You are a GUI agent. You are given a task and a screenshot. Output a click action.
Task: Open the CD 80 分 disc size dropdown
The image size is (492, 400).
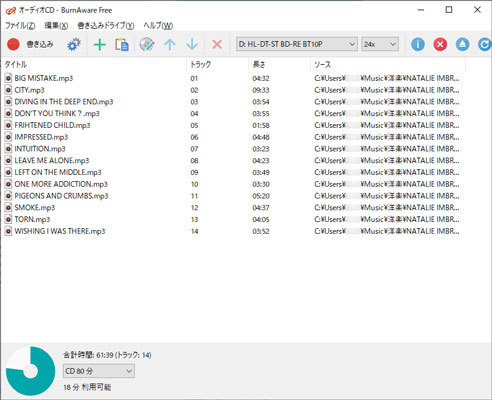(99, 371)
